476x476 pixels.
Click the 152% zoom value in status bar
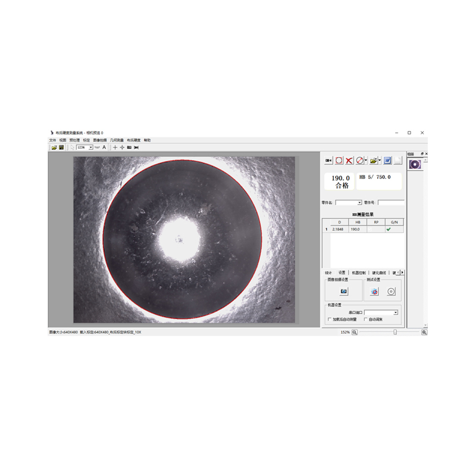[345, 333]
